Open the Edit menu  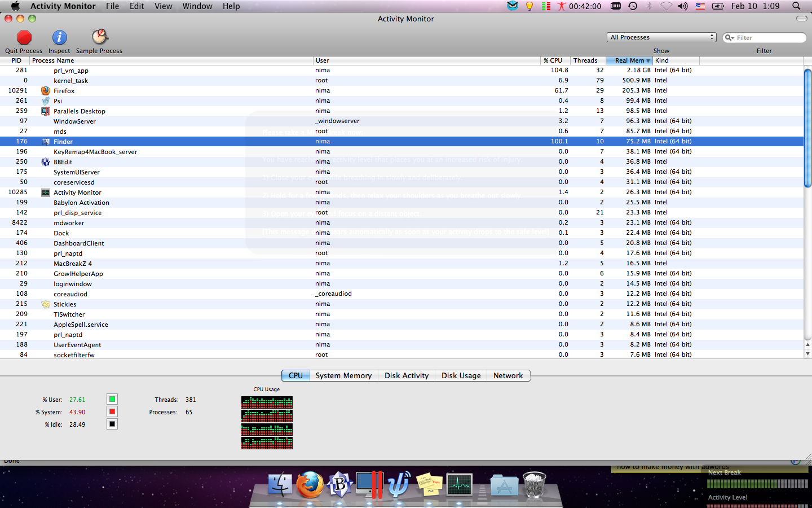coord(136,6)
